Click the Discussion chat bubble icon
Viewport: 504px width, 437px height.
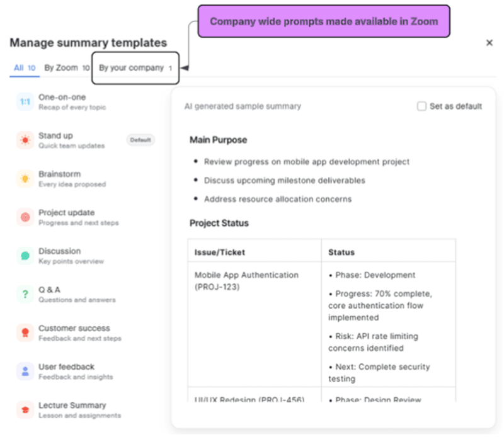pos(23,255)
